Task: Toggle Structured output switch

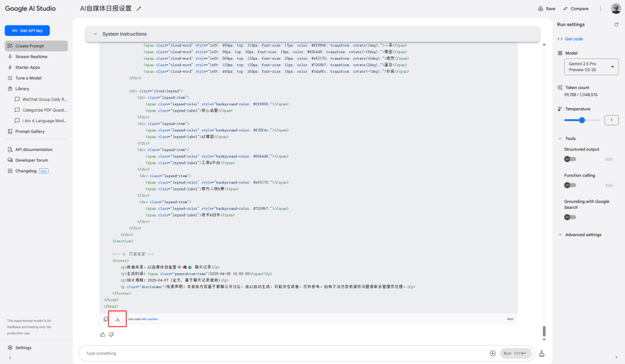Action: (x=570, y=159)
